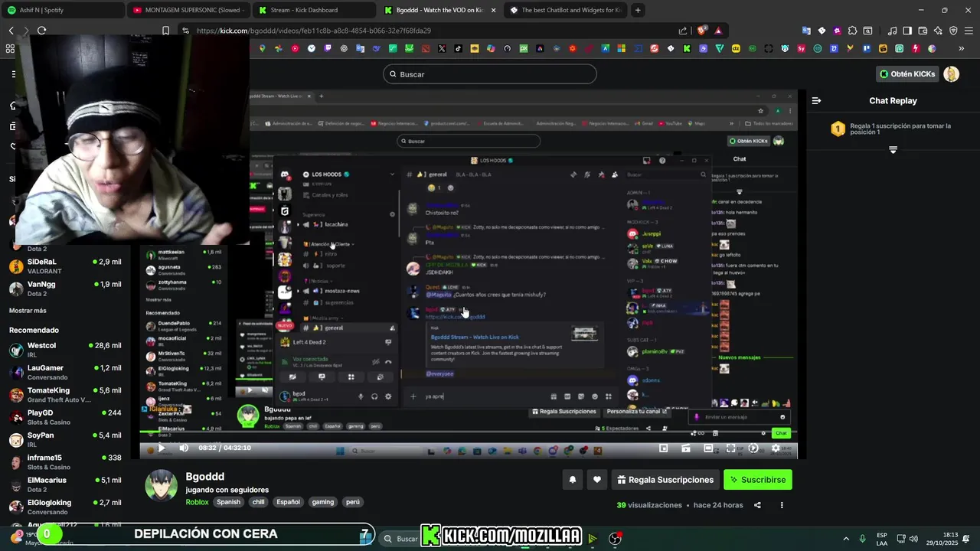The height and width of the screenshot is (551, 980).
Task: Open the Bgoddd channel avatar
Action: [161, 485]
